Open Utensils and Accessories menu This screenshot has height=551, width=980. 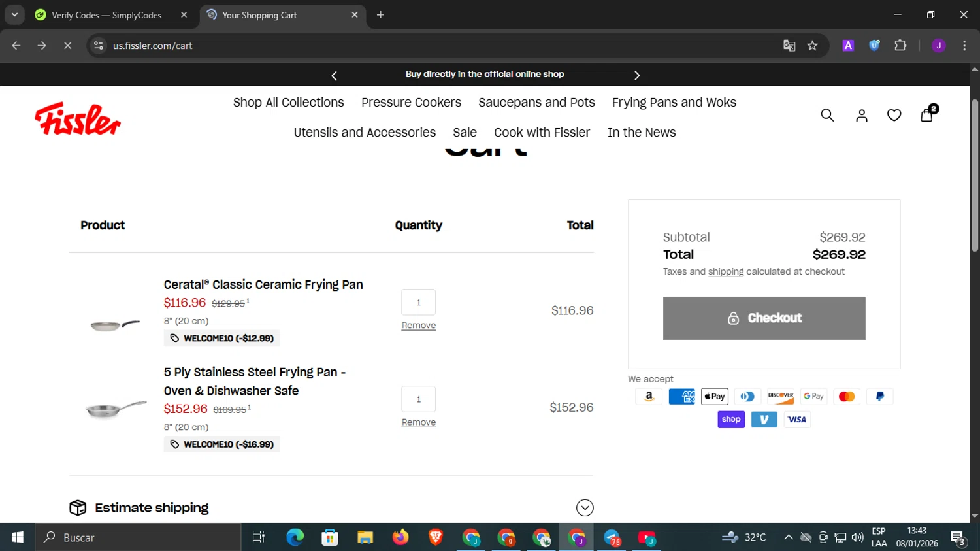[365, 133]
